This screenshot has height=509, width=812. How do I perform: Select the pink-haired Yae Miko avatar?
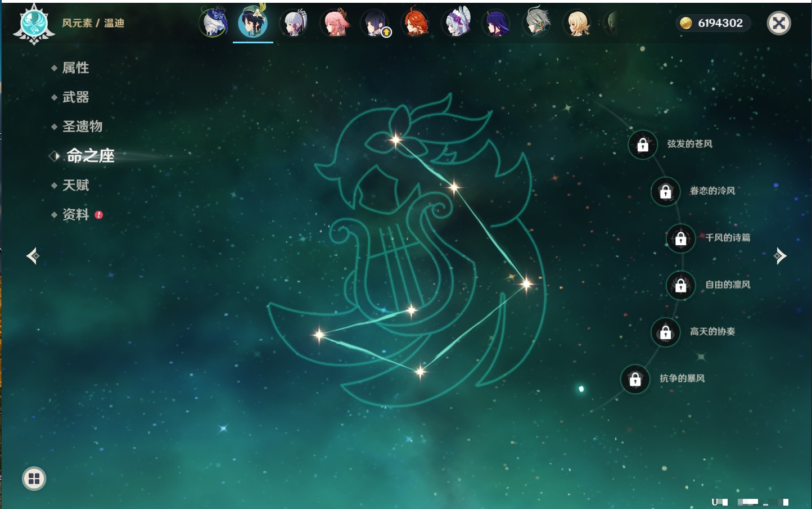point(335,24)
